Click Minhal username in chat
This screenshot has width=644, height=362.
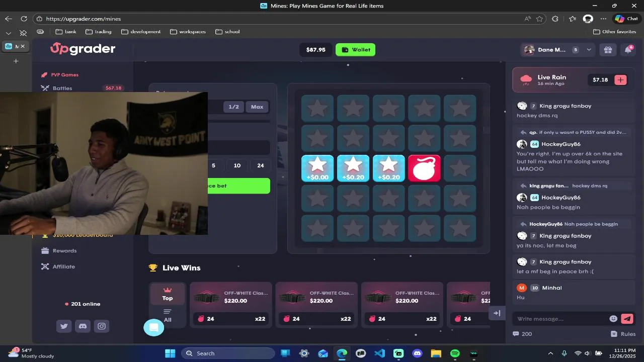click(552, 288)
